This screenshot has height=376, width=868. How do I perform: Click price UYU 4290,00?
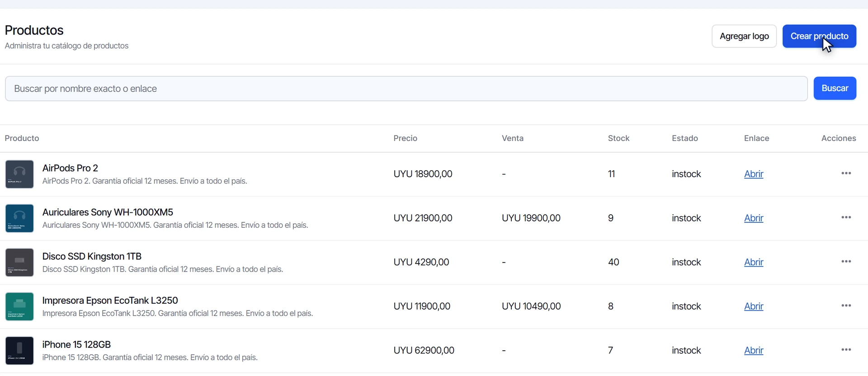click(x=421, y=262)
